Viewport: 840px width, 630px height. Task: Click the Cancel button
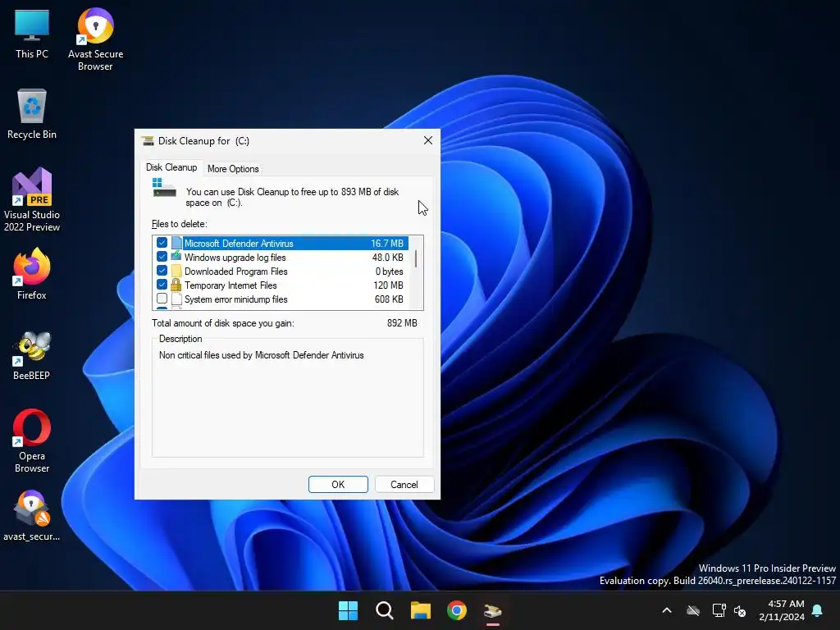pos(404,484)
